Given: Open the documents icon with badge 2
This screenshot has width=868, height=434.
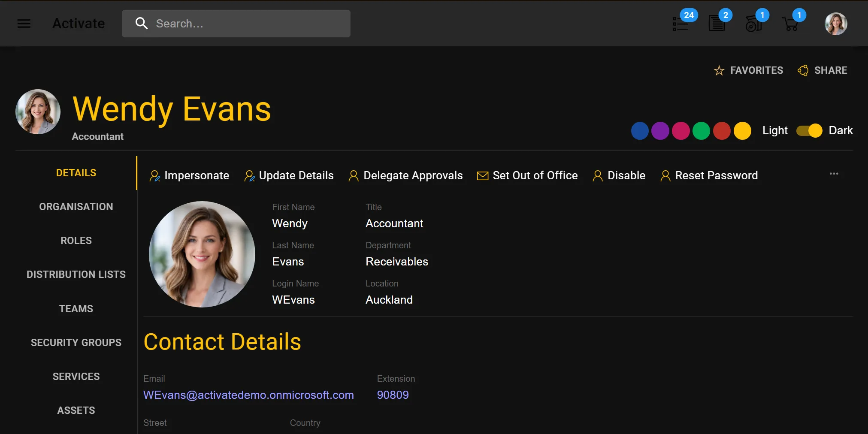Looking at the screenshot, I should pyautogui.click(x=717, y=24).
